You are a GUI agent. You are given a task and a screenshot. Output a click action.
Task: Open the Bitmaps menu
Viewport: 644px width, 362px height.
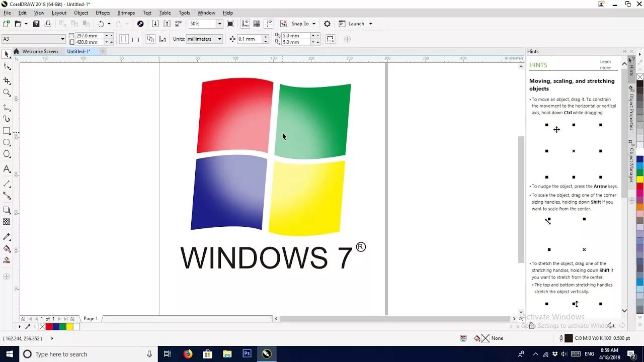click(x=126, y=13)
